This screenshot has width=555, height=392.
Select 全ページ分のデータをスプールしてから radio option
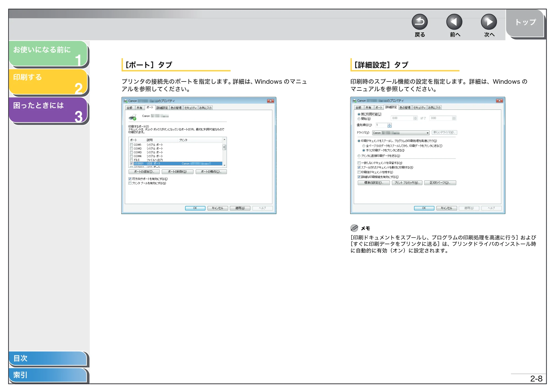[x=364, y=146]
